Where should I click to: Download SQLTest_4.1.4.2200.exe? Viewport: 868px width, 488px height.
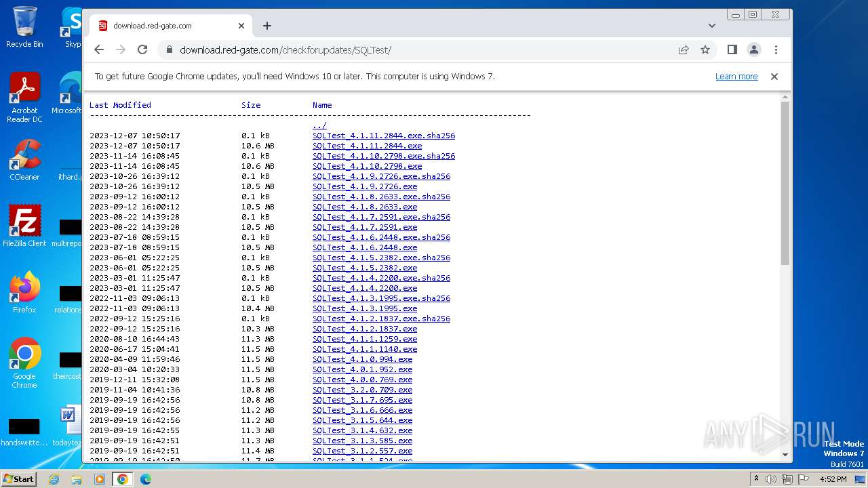tap(365, 288)
